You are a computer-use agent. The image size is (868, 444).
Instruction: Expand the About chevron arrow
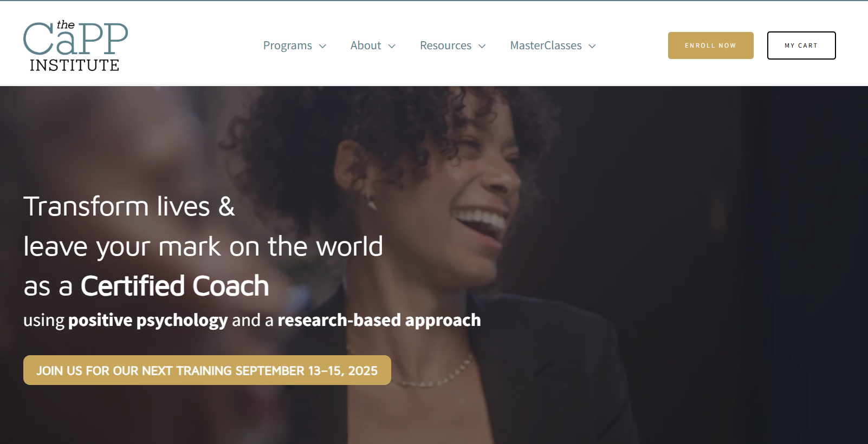point(392,46)
